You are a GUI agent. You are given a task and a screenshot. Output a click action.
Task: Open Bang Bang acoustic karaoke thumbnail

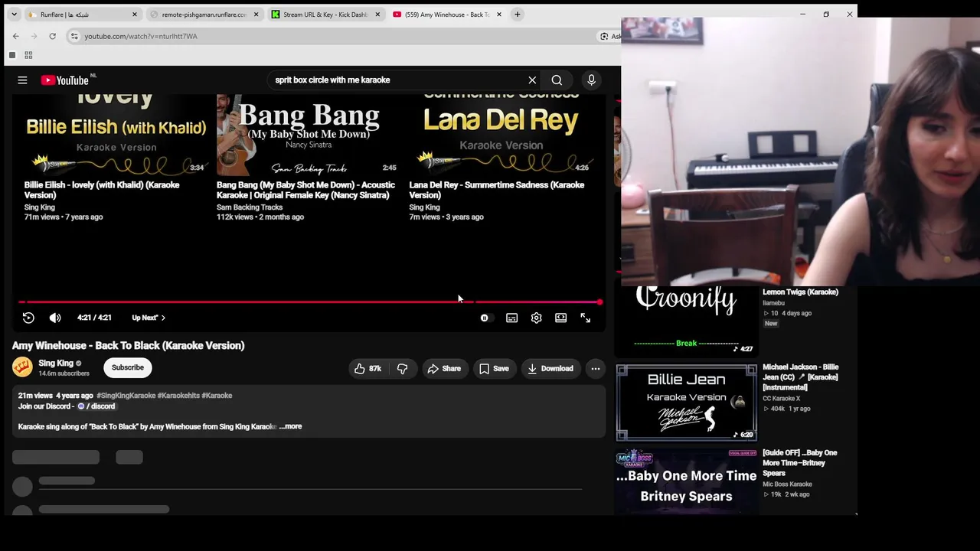point(308,135)
